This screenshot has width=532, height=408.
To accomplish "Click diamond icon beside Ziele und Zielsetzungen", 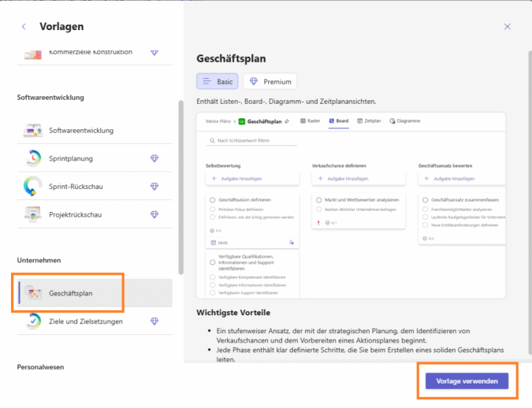I will click(154, 321).
